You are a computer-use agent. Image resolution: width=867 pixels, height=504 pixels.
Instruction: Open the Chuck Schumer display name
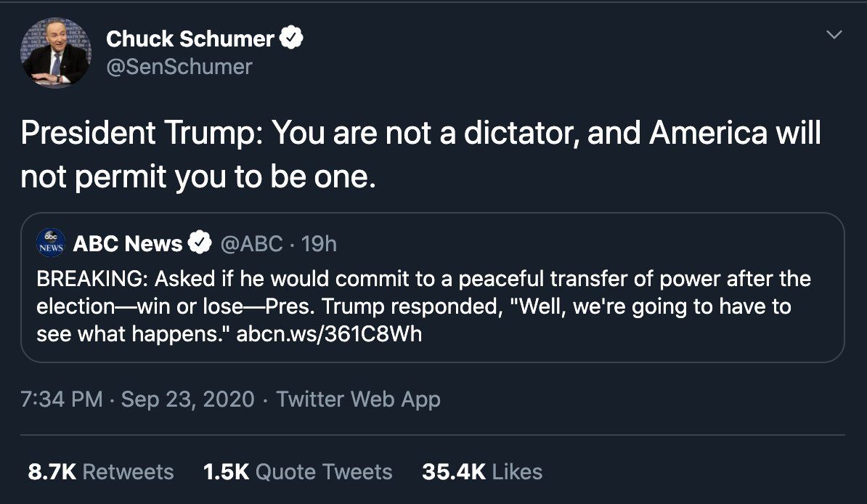tap(190, 39)
